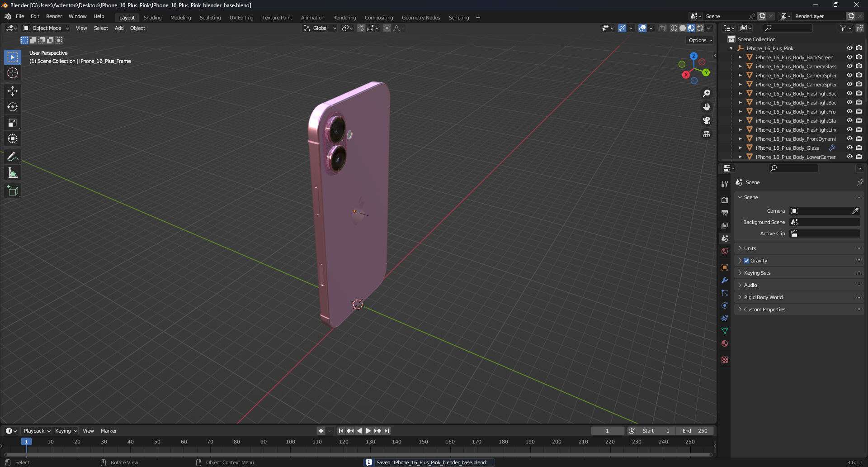Click the Z axis on navigation gizmo
This screenshot has width=868, height=467.
coord(693,56)
